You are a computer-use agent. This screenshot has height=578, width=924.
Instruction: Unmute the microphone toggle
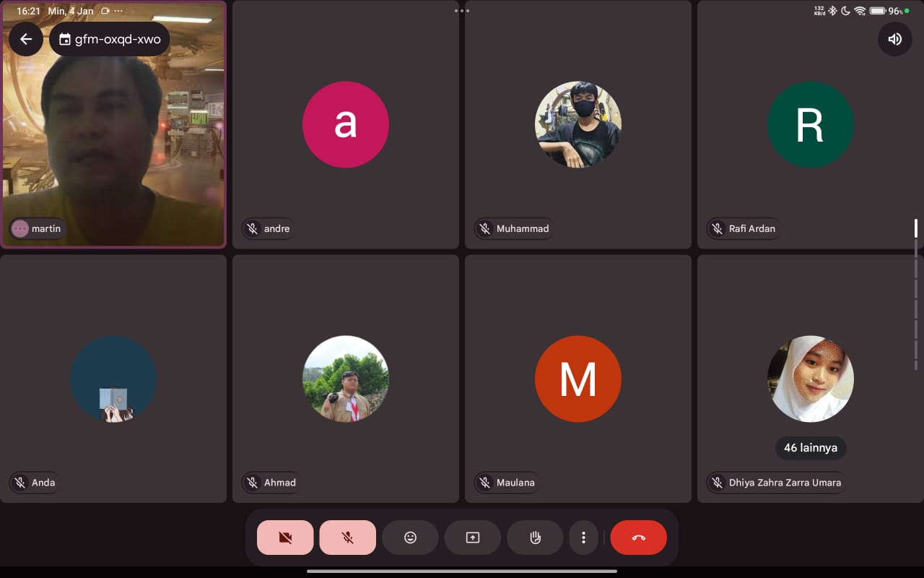coord(347,538)
